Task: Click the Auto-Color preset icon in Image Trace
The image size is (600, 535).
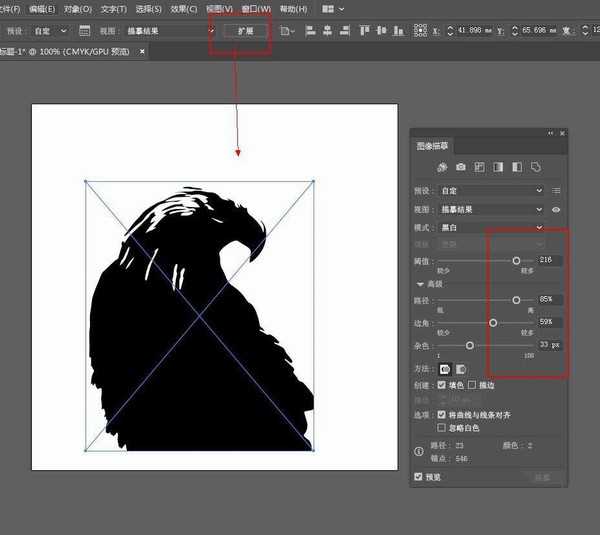Action: click(x=441, y=167)
